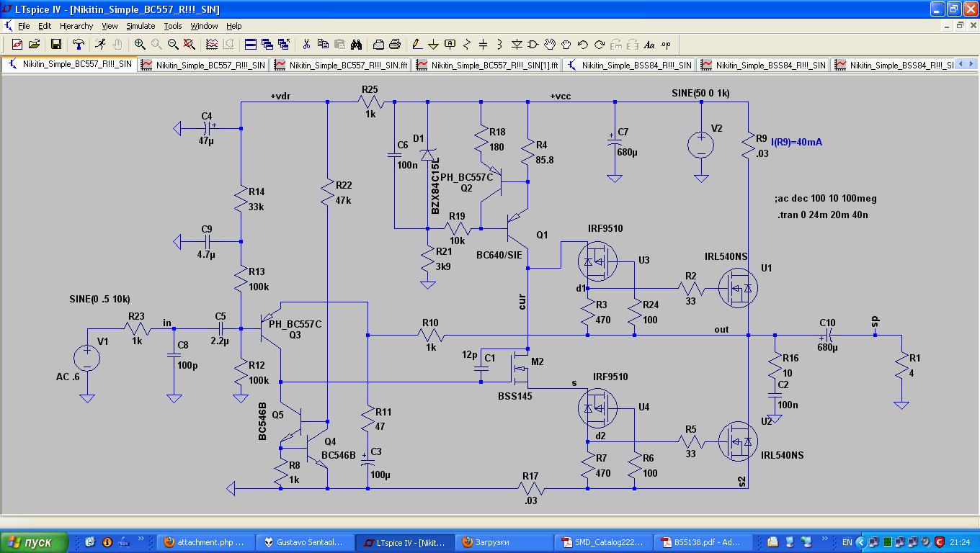Click Pick Visible Traces waveform icon

[212, 45]
